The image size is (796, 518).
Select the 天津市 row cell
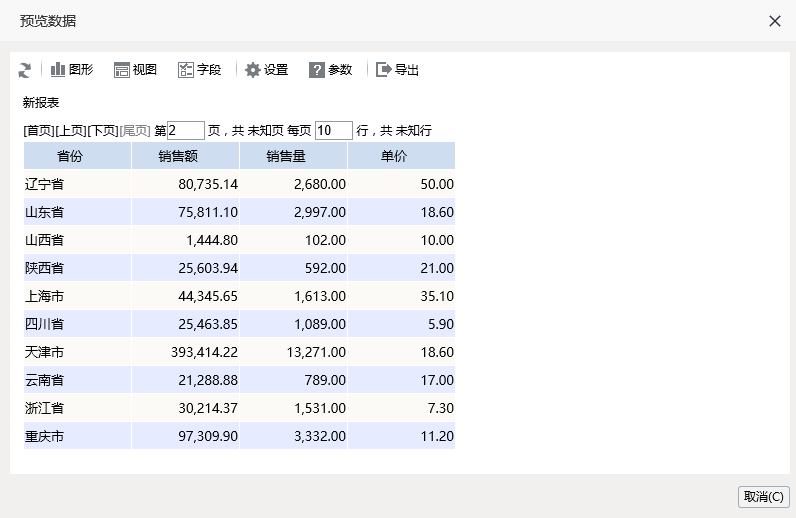click(x=77, y=352)
